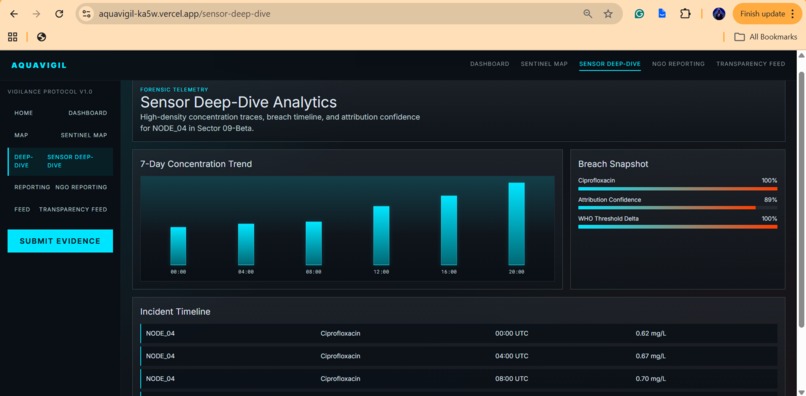Click the Submit Evidence button
806x396 pixels.
click(60, 241)
